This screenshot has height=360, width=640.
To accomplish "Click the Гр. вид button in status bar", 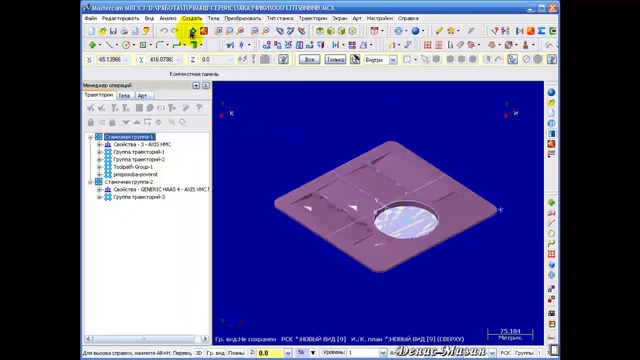I will [216, 353].
